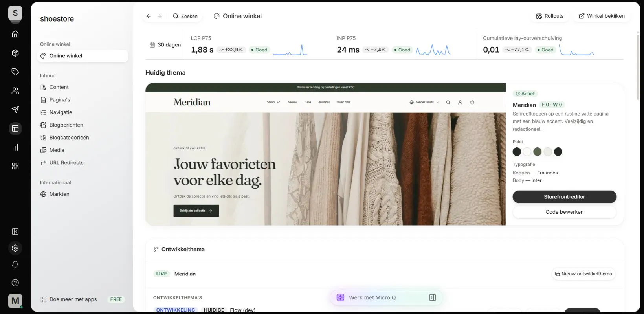644x314 pixels.
Task: Click the Code bewerken button
Action: pos(564,212)
